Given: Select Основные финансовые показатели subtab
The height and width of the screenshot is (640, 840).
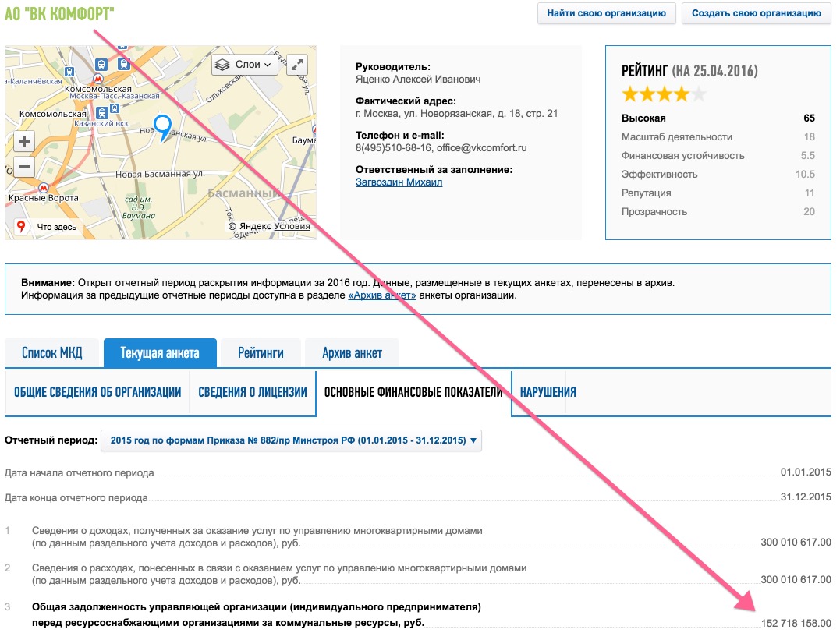Looking at the screenshot, I should (413, 393).
